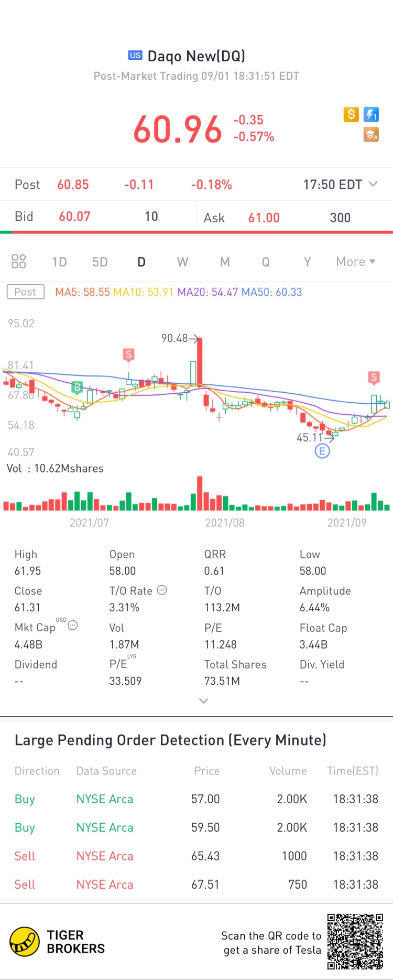
Task: Tap the Total Shares value 73.51M
Action: tap(222, 681)
